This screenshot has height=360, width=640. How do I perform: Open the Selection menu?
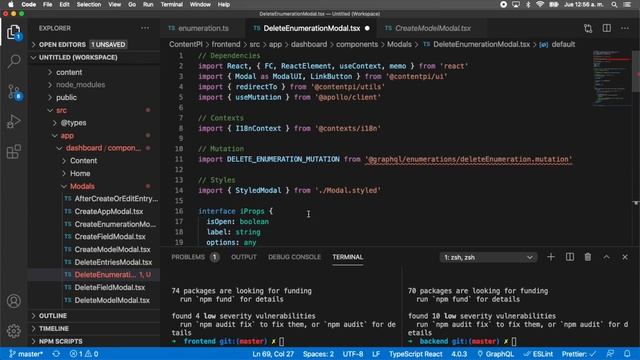coord(89,4)
